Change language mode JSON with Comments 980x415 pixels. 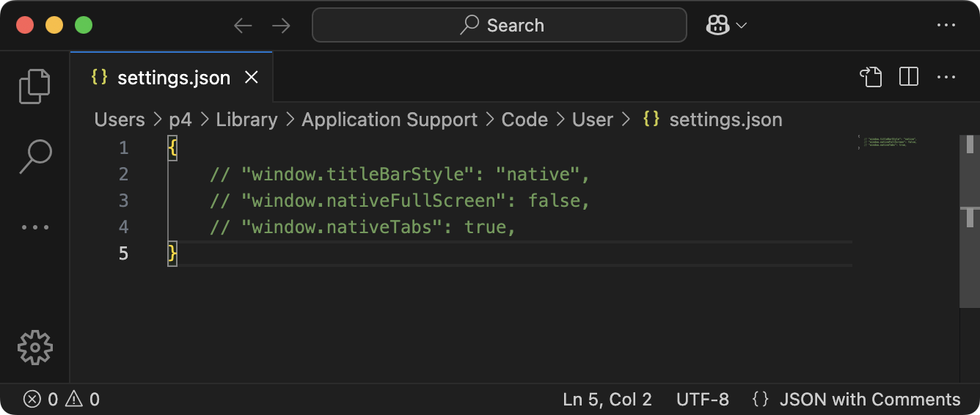(869, 400)
